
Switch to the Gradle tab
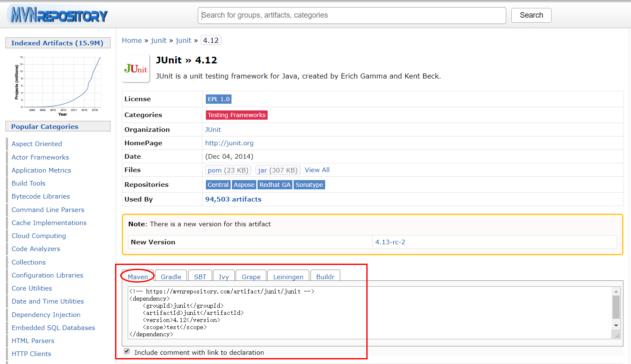point(171,277)
